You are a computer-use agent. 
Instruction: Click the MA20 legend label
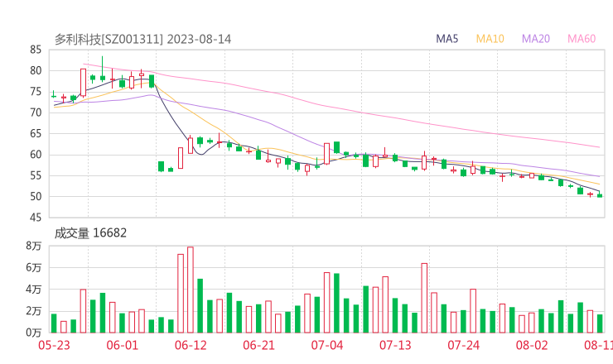(536, 39)
